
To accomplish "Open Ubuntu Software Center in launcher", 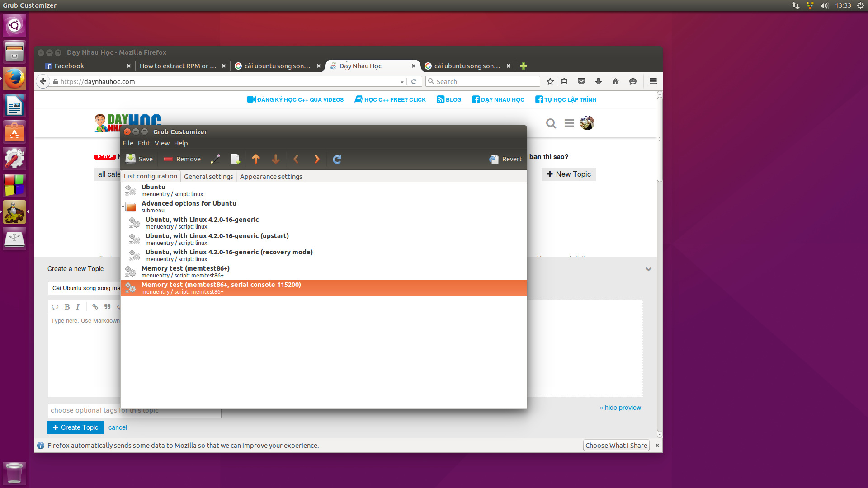I will (14, 132).
